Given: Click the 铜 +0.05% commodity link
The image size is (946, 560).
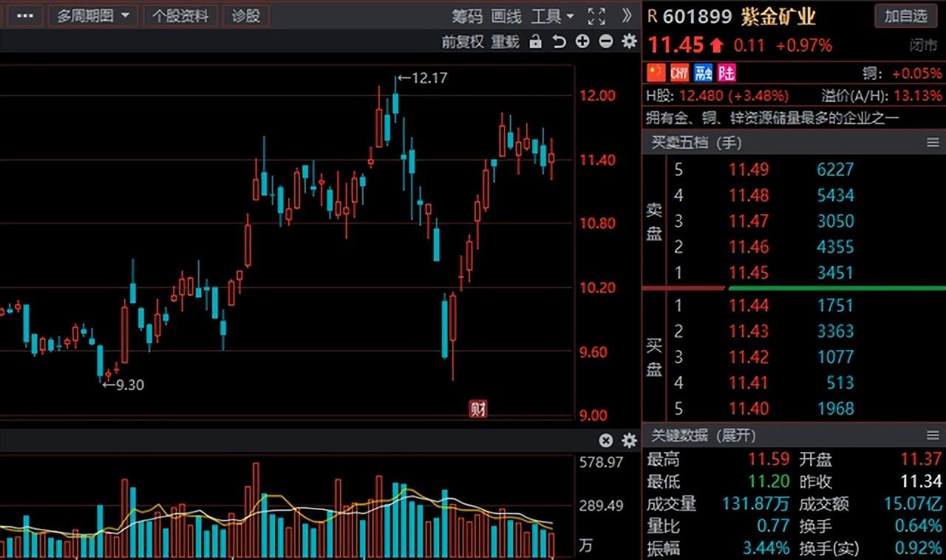Looking at the screenshot, I should click(x=902, y=73).
